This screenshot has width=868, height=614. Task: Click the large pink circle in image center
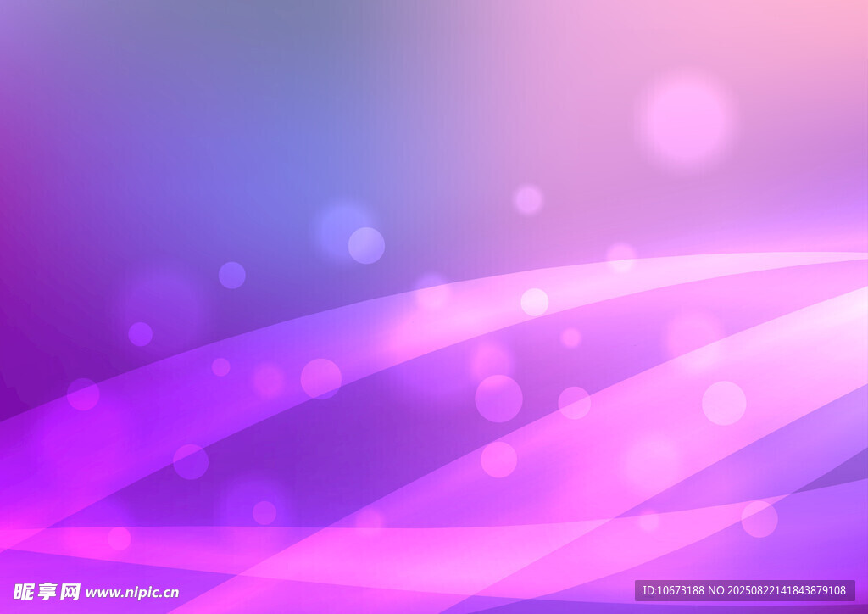click(498, 399)
